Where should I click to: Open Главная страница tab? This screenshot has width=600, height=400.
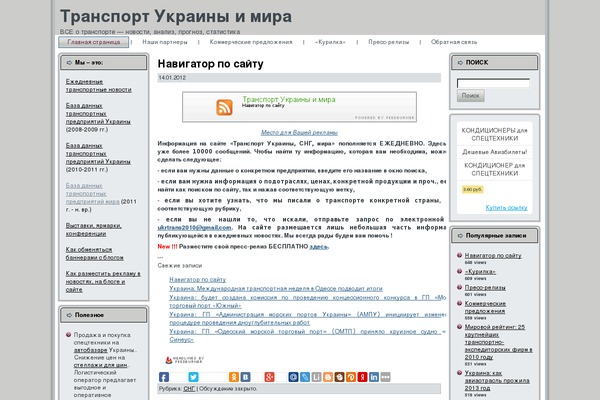pos(94,42)
